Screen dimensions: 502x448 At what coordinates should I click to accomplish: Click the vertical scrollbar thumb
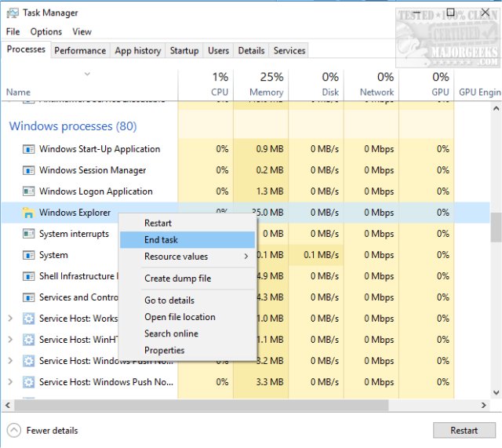tap(496, 228)
